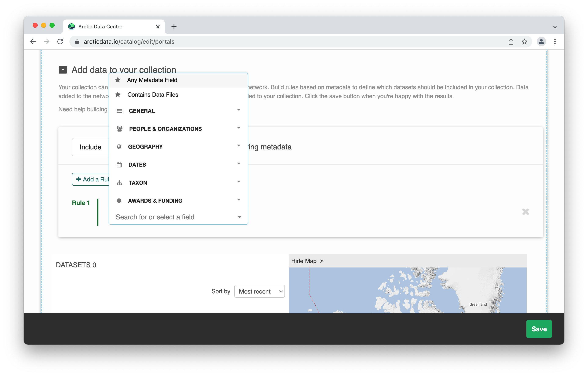Screen dimensions: 588x376
Task: Click the hierarchy icon next to Taxon
Action: [119, 183]
